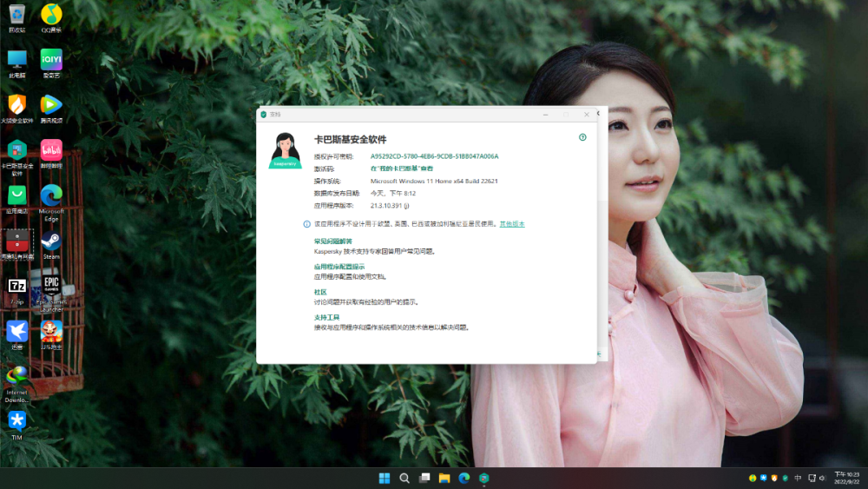Minimize the Kaspersky 支持 window
The image size is (868, 489).
pyautogui.click(x=545, y=115)
